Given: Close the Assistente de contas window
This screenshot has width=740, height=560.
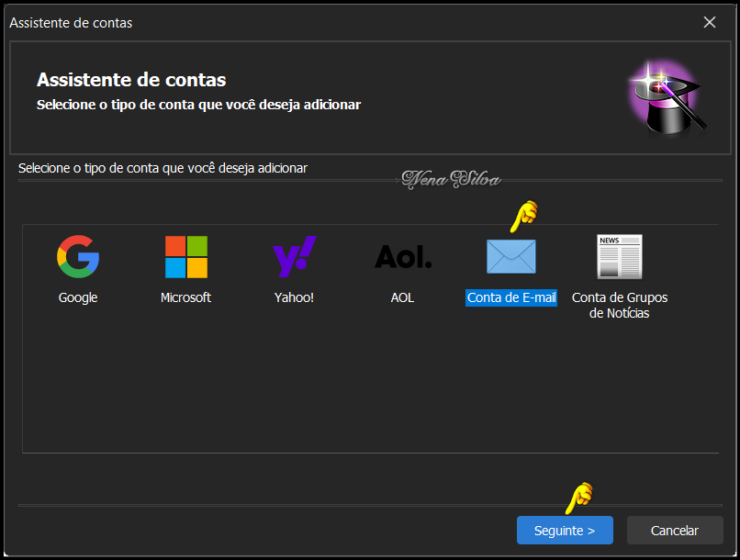Looking at the screenshot, I should [709, 22].
